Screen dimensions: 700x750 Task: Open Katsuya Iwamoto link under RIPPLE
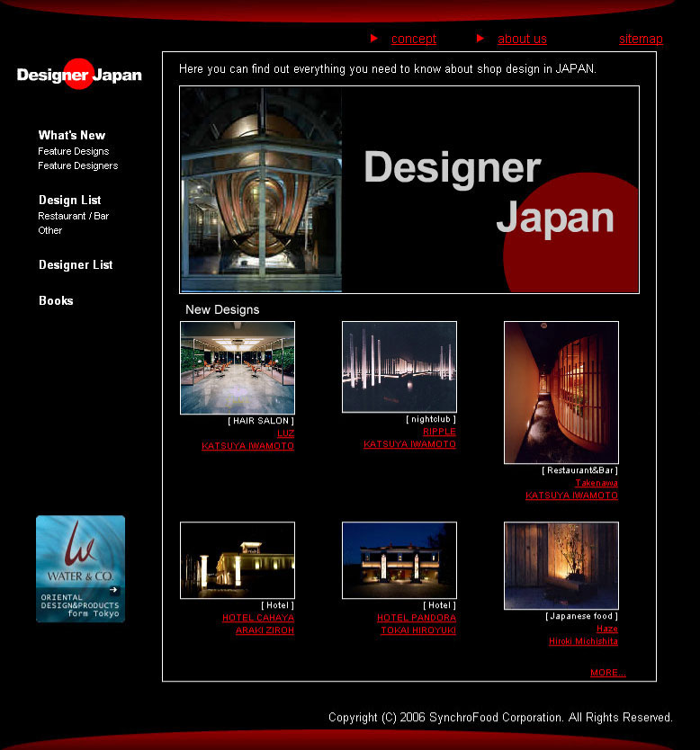pyautogui.click(x=409, y=444)
